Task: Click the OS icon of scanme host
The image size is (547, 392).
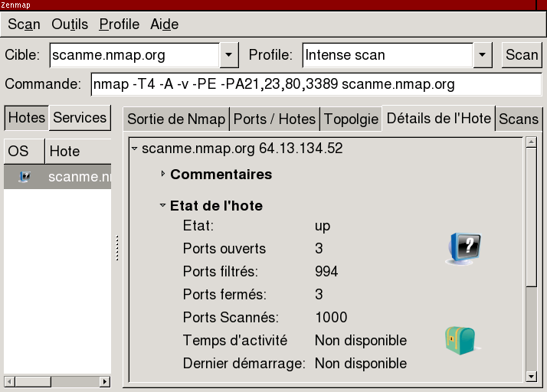Action: click(25, 177)
